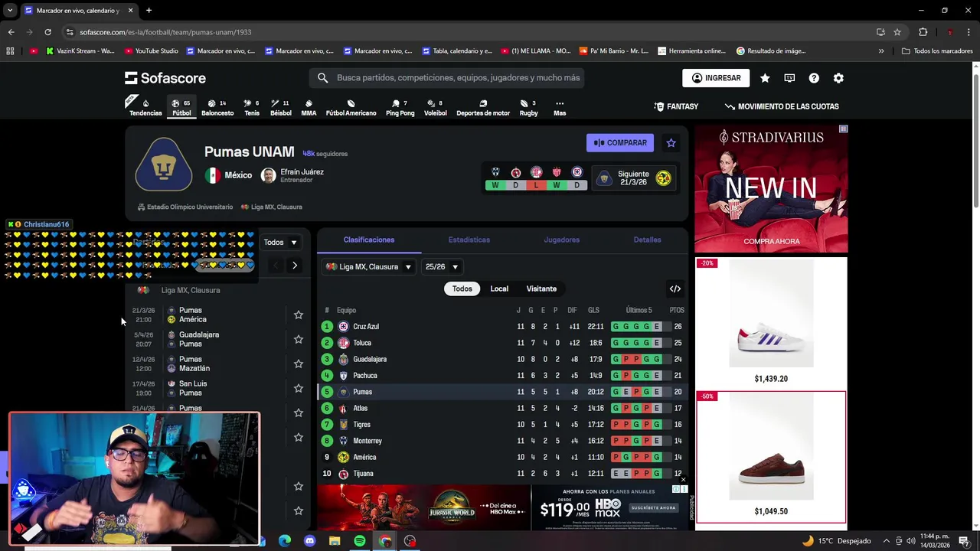Open Toluca row in standings

coord(503,343)
